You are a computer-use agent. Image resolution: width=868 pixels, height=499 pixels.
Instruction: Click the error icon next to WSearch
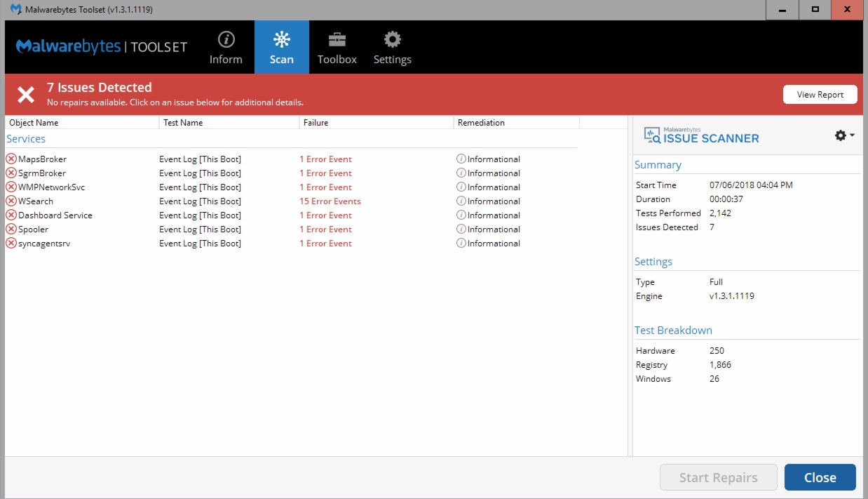[11, 201]
